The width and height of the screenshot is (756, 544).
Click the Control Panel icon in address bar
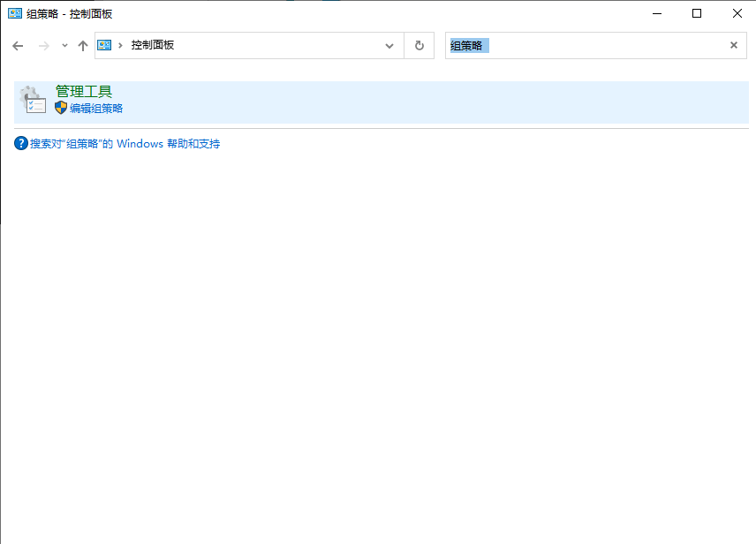point(105,45)
